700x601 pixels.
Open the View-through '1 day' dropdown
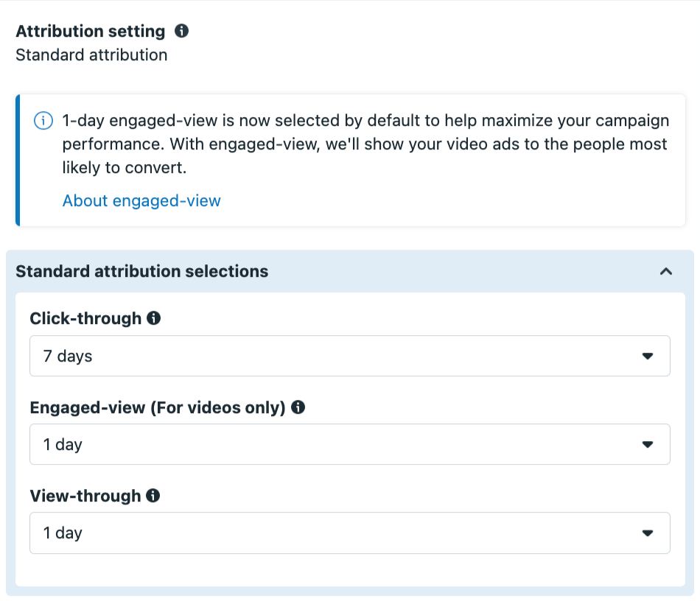tap(349, 533)
